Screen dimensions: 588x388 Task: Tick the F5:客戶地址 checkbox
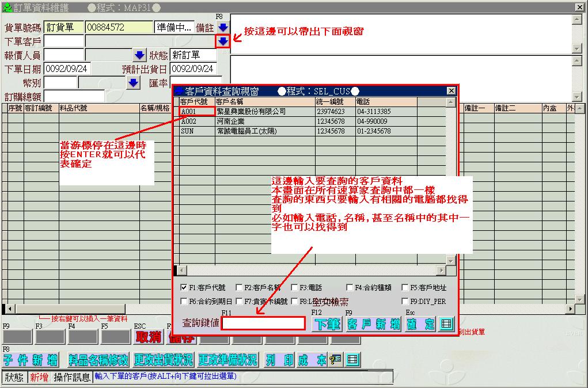[x=405, y=287]
